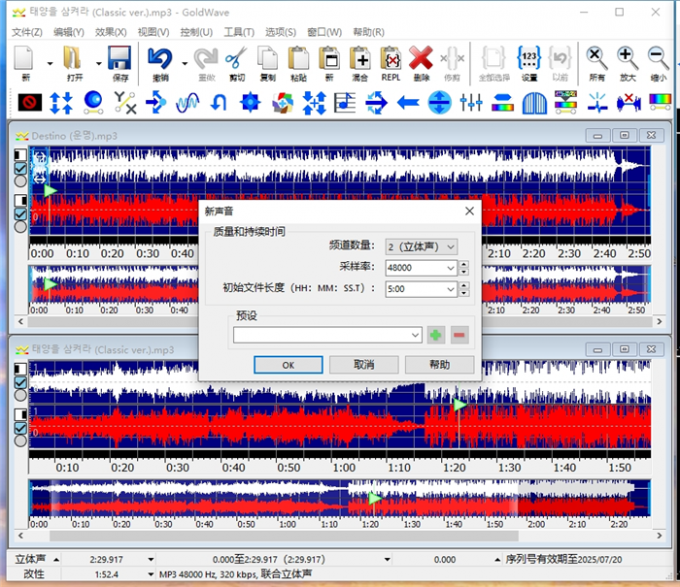Click the sample rate spinner up arrow
The width and height of the screenshot is (680, 587).
pos(464,264)
